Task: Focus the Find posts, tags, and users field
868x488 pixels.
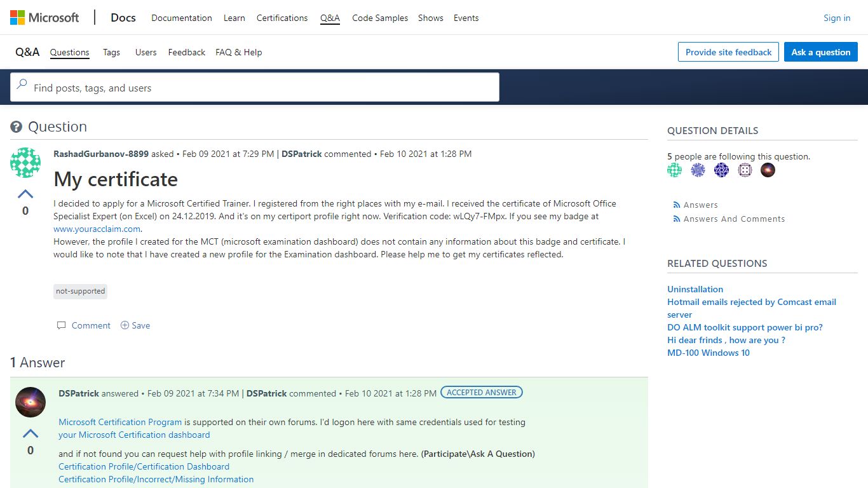Action: click(x=255, y=87)
